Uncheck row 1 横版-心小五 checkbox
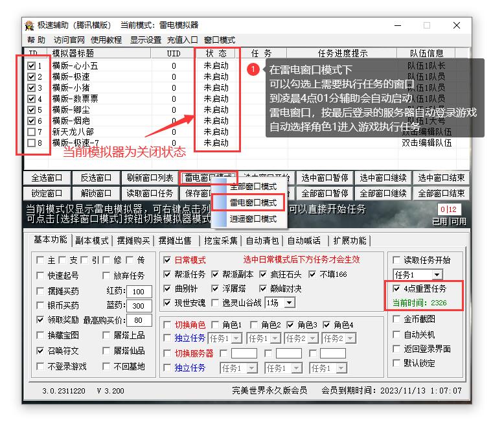504x422 pixels. (x=31, y=66)
